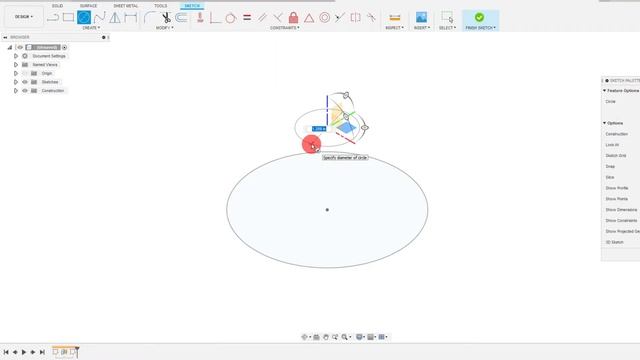The image size is (640, 360).
Task: Apply the Parallel constraint
Action: [262, 18]
